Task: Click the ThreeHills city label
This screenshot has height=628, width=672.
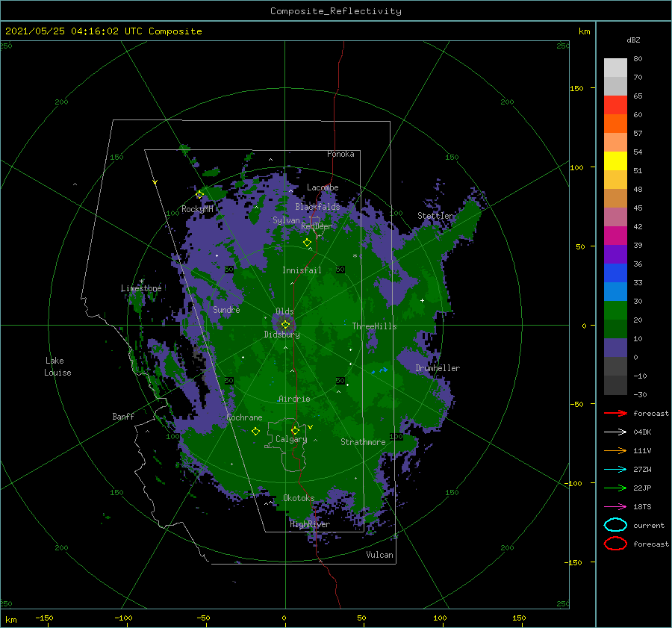Action: pyautogui.click(x=374, y=326)
